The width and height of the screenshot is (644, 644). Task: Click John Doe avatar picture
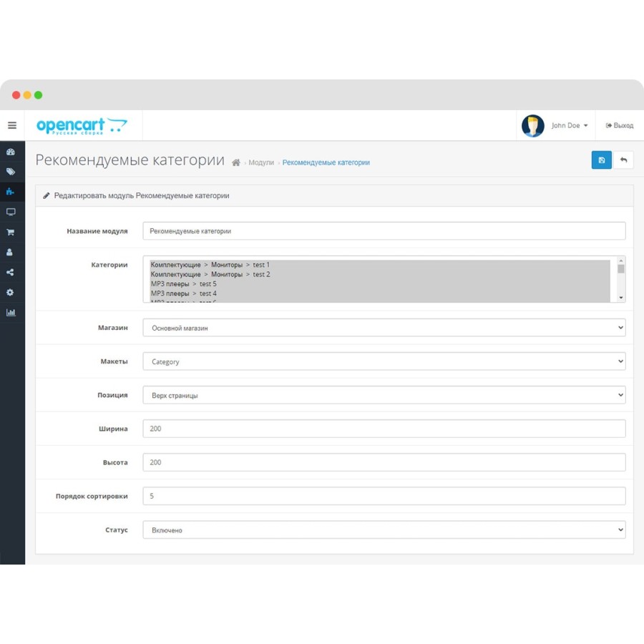tap(533, 126)
